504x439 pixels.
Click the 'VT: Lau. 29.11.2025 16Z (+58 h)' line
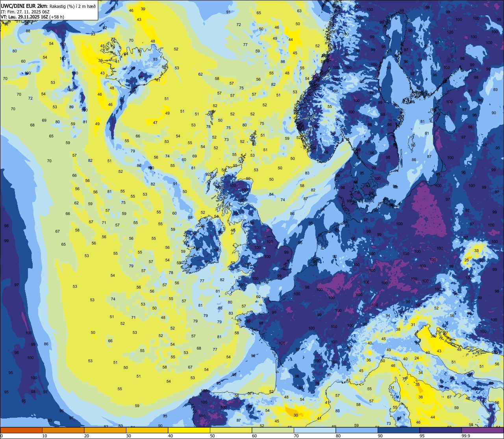click(32, 17)
